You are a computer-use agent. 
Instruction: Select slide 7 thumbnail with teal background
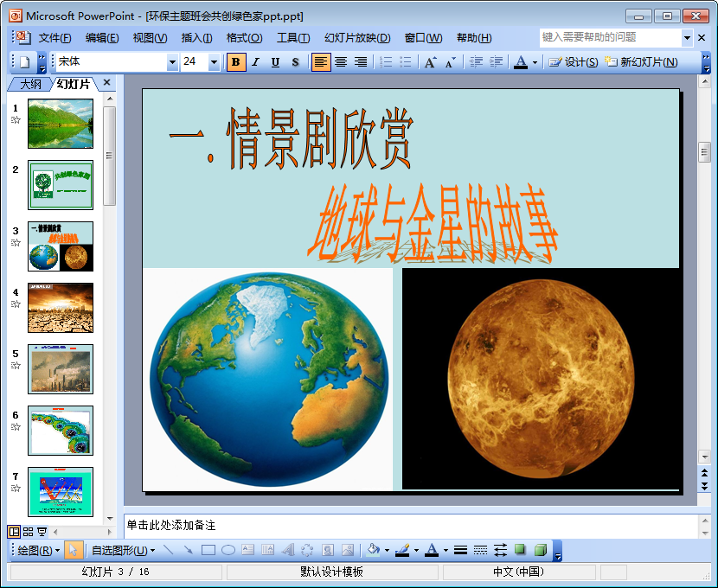coord(61,492)
